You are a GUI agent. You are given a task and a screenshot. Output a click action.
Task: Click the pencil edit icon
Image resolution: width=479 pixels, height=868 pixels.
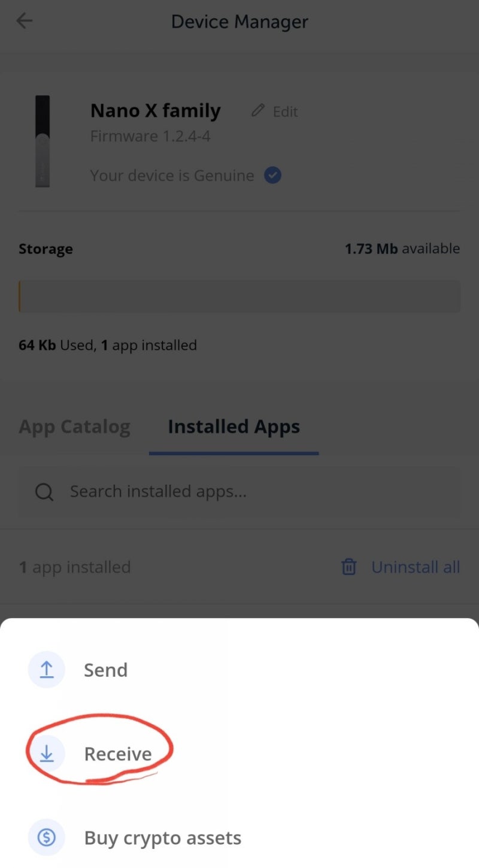click(258, 110)
